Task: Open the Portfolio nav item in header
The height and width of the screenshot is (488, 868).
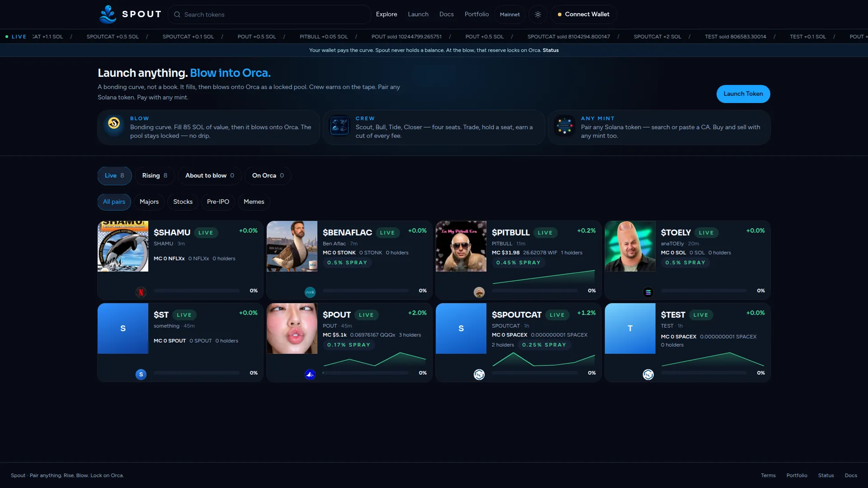Action: (x=477, y=14)
